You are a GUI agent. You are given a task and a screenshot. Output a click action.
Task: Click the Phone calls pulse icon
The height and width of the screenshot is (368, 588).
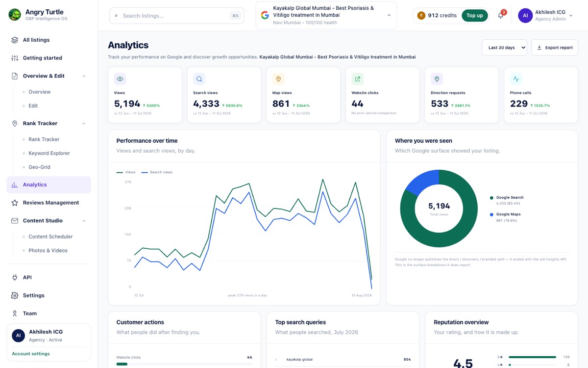pyautogui.click(x=516, y=79)
